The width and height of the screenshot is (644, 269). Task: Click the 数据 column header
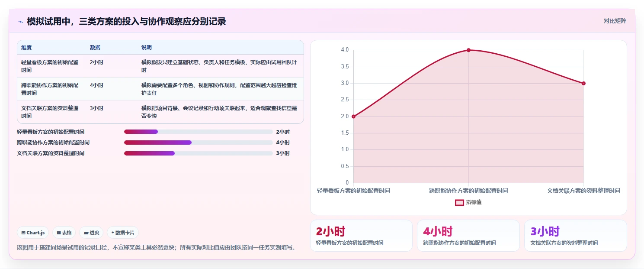[x=95, y=48]
